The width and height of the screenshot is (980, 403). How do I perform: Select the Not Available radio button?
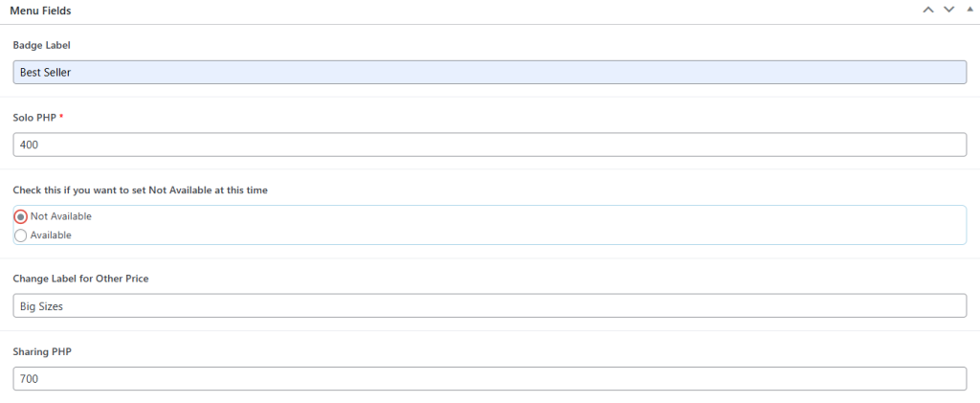pos(21,216)
